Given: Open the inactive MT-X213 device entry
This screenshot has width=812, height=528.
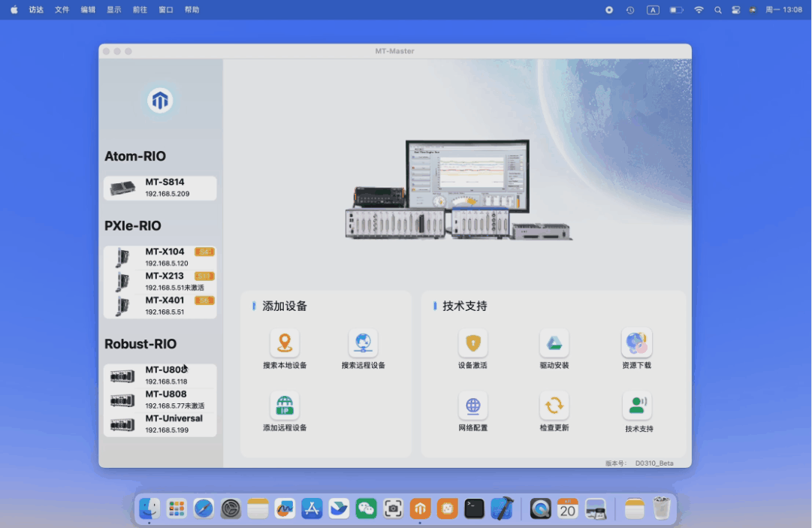Looking at the screenshot, I should pos(160,282).
